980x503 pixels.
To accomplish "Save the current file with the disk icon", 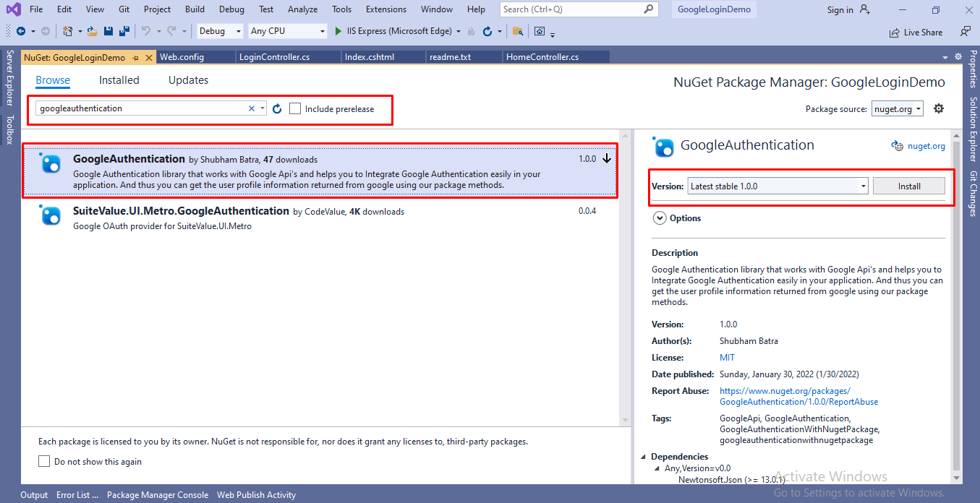I will 108,31.
